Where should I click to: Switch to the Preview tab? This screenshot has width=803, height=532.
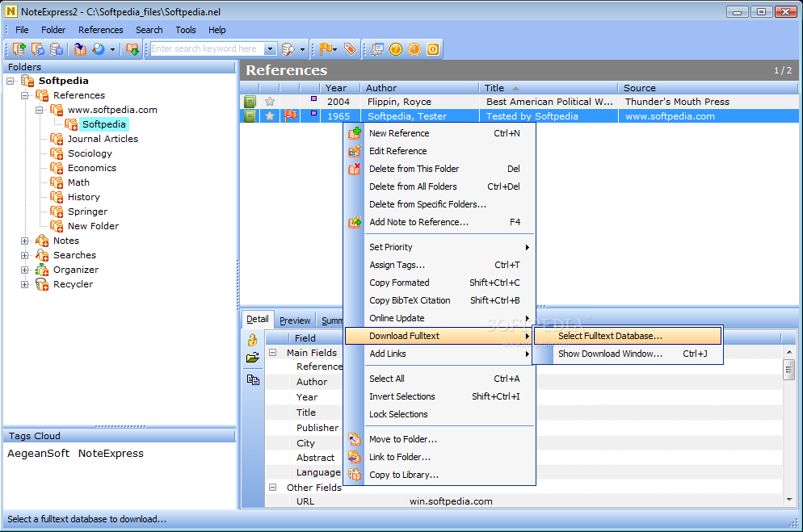tap(295, 320)
